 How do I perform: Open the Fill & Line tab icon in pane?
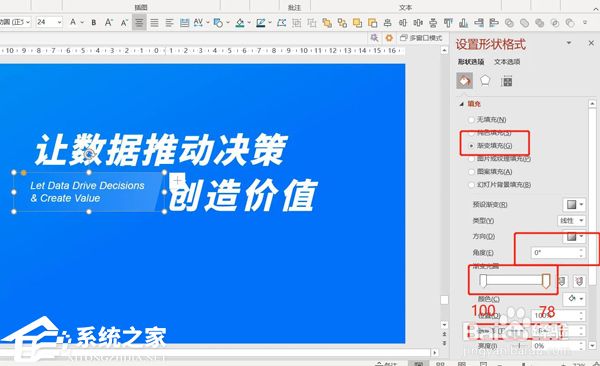click(x=465, y=81)
